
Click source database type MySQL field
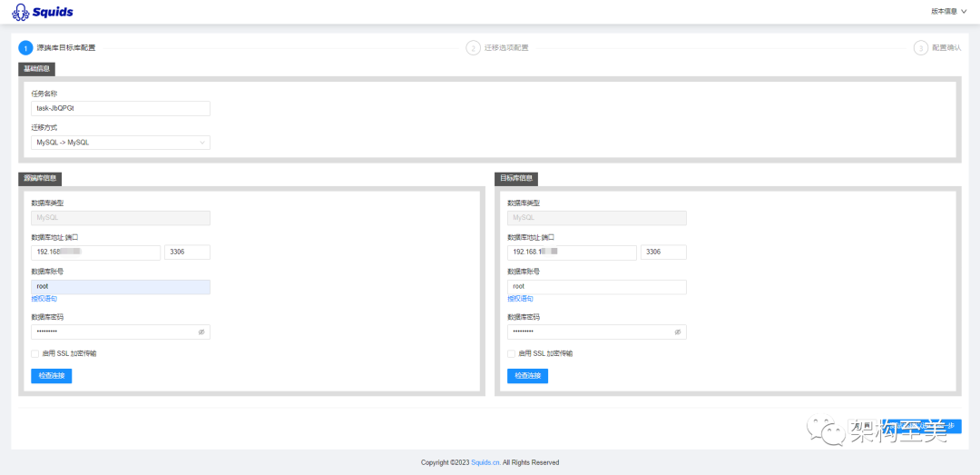(121, 218)
